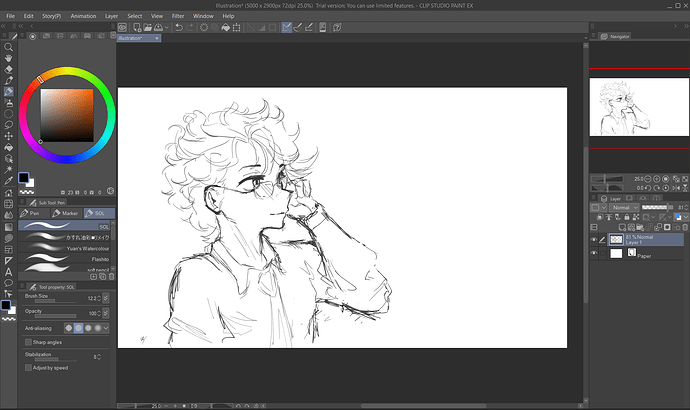Screen dimensions: 690x410
Task: Select the Flashito brush
Action: pos(65,259)
